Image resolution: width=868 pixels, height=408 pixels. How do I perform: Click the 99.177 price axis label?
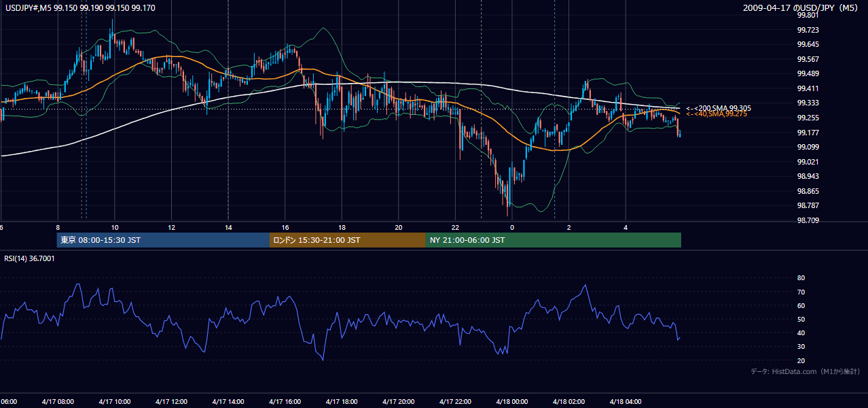point(808,133)
